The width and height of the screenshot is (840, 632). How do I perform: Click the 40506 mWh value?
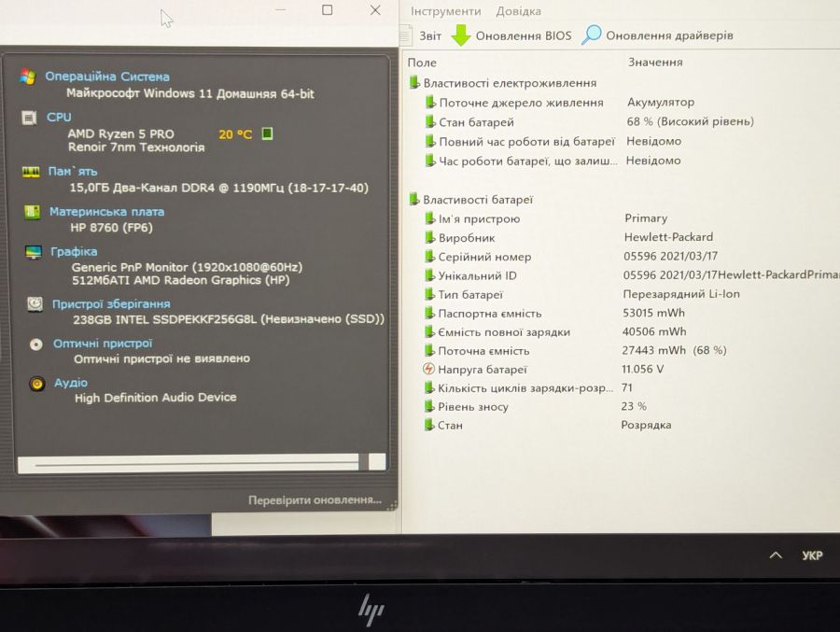pos(654,331)
